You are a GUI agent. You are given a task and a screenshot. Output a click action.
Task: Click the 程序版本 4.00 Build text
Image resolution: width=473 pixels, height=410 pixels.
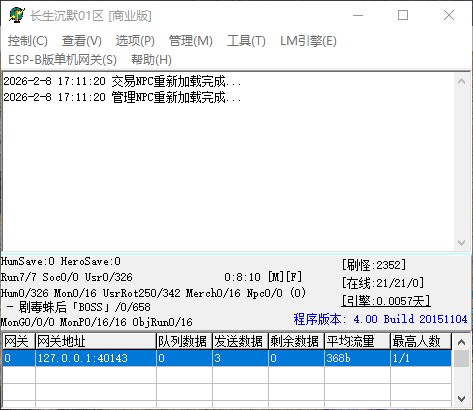click(x=380, y=319)
